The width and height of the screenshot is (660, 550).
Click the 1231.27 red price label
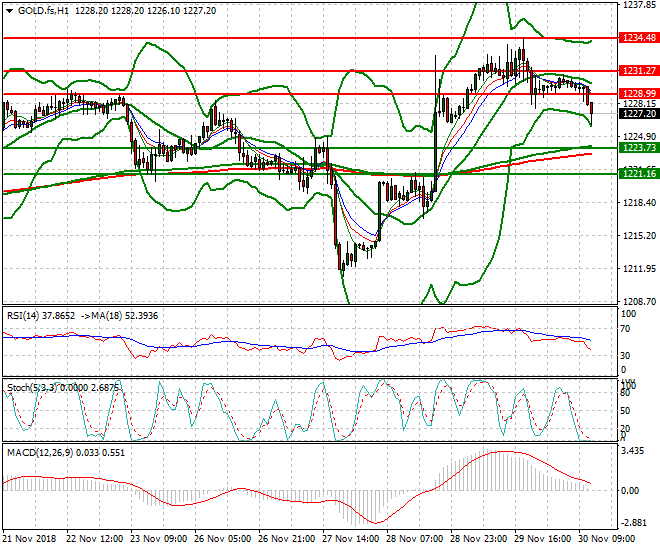point(639,71)
